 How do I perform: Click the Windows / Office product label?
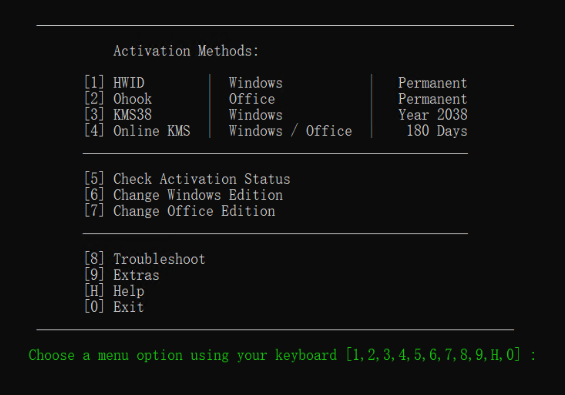click(290, 131)
